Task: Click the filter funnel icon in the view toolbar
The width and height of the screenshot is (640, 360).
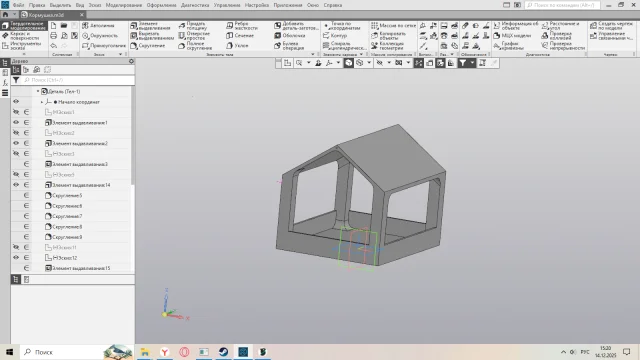Action: tap(462, 63)
